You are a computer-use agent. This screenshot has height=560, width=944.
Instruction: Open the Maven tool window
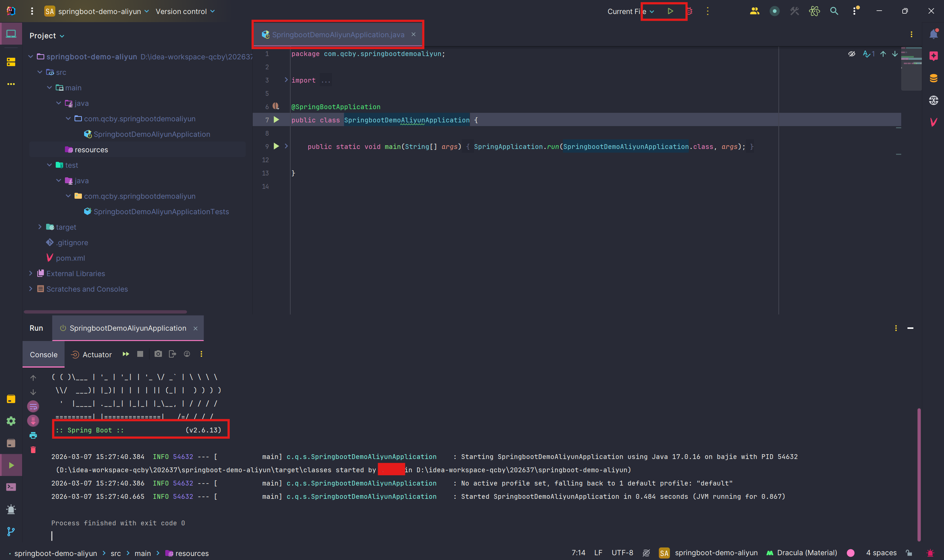click(933, 122)
